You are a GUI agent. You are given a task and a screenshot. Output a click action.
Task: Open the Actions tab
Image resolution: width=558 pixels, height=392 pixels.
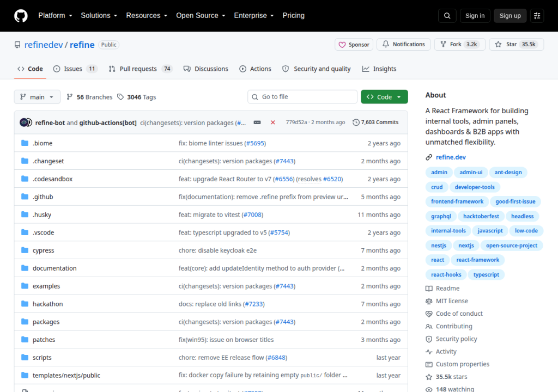256,69
